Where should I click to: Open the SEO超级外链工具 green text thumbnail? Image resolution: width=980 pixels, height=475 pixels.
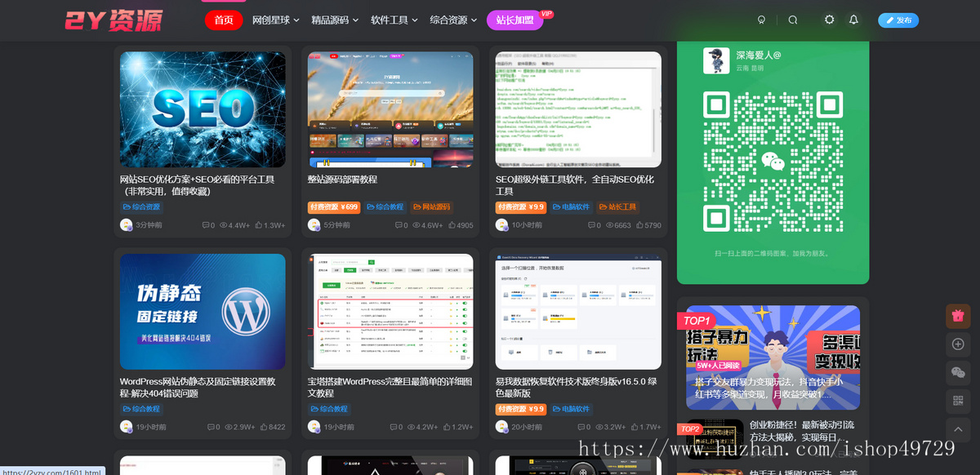[578, 110]
